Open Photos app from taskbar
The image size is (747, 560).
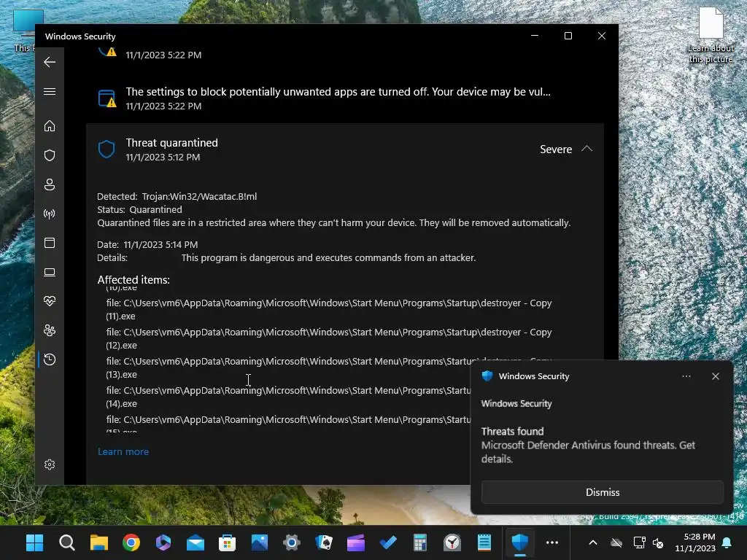pyautogui.click(x=260, y=542)
